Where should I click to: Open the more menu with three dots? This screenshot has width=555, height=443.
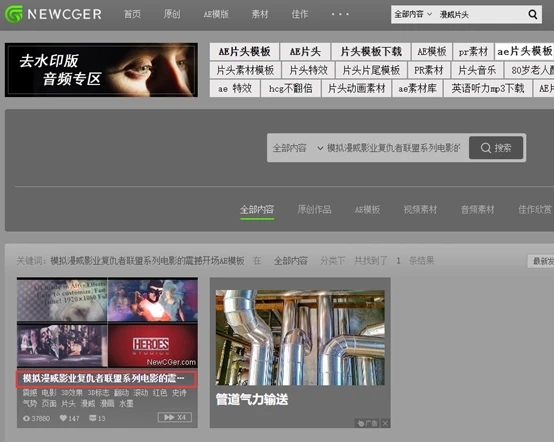pos(340,14)
